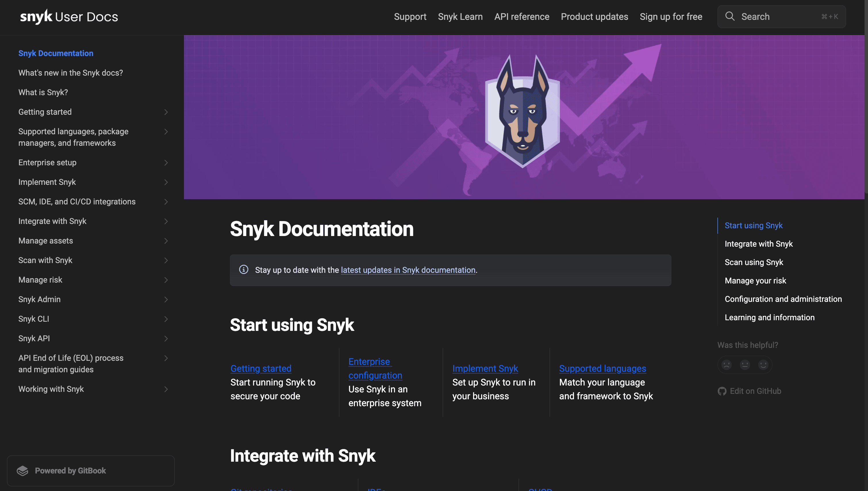Viewport: 868px width, 491px height.
Task: Expand SCM, IDE, and CI/CD integrations chevron
Action: 166,202
